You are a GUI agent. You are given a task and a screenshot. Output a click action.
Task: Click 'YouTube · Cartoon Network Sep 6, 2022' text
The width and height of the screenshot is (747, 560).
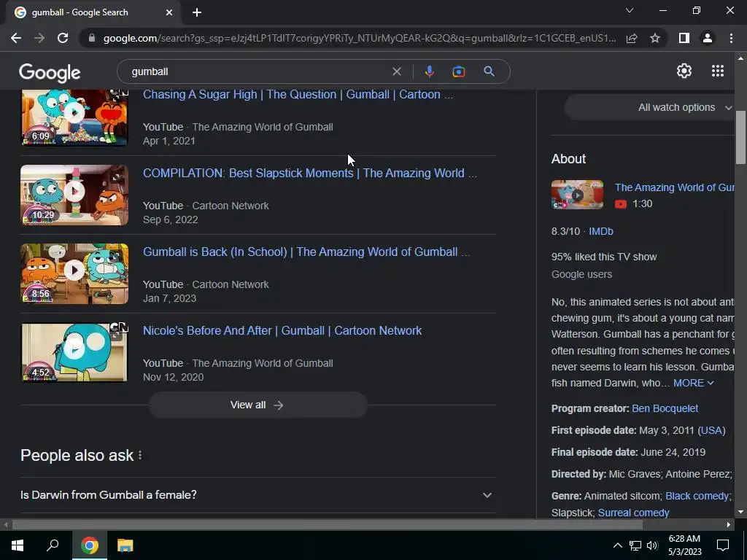point(206,212)
